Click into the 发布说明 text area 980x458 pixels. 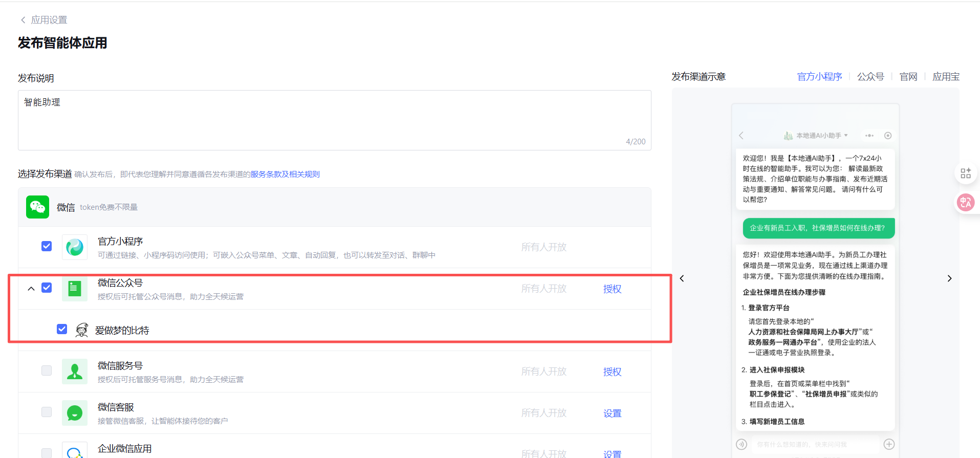pyautogui.click(x=334, y=120)
